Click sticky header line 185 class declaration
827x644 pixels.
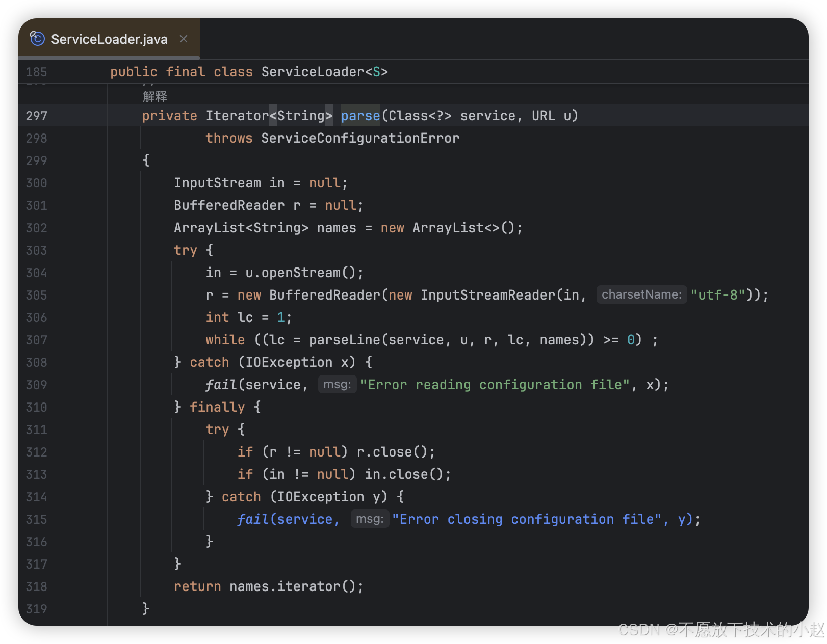tap(249, 72)
